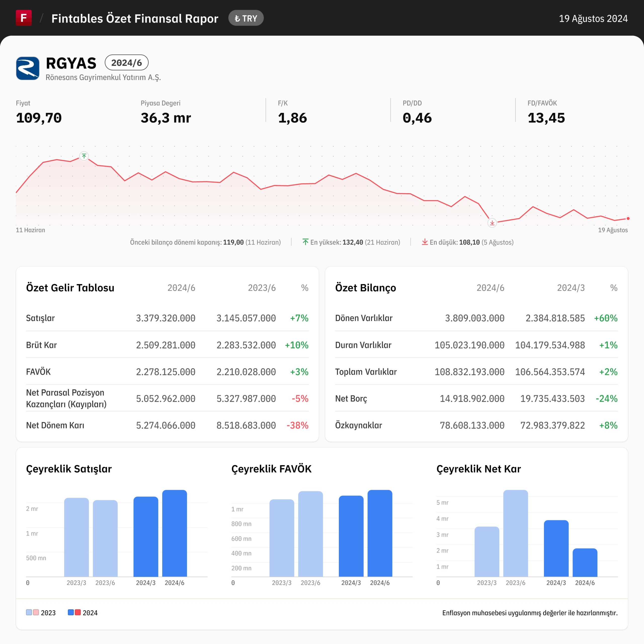Click the light pink 2023 legend swatch
Image resolution: width=644 pixels, height=644 pixels.
[36, 612]
